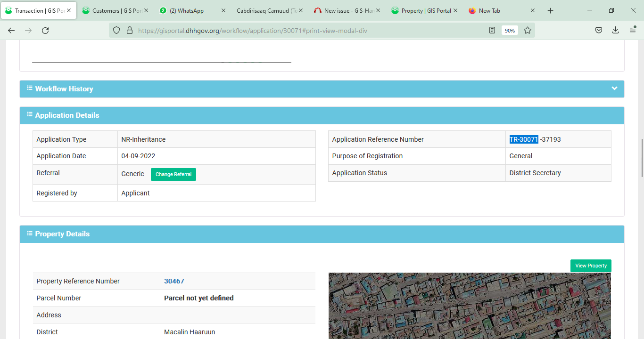Close the New Tab tab

[x=533, y=11]
